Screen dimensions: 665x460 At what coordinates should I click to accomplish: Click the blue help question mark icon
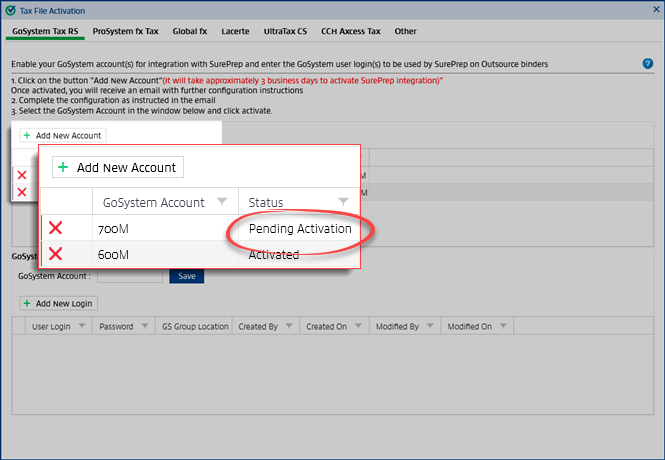[648, 63]
